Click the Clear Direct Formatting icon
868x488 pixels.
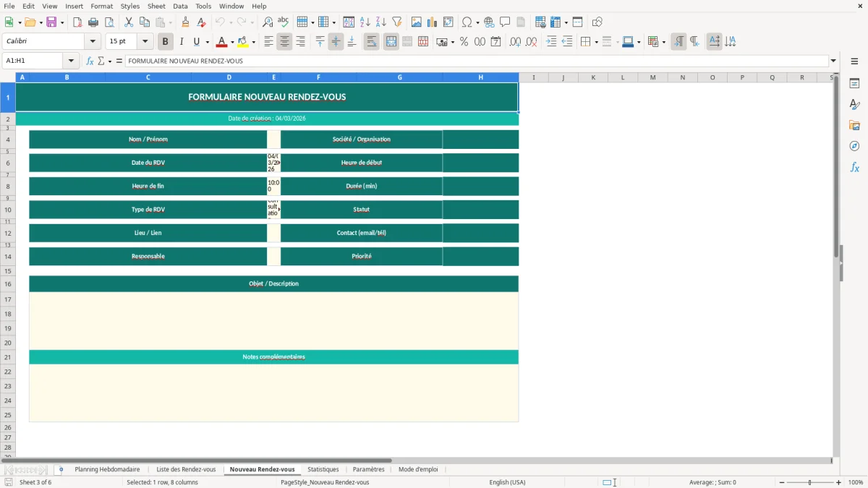[202, 22]
